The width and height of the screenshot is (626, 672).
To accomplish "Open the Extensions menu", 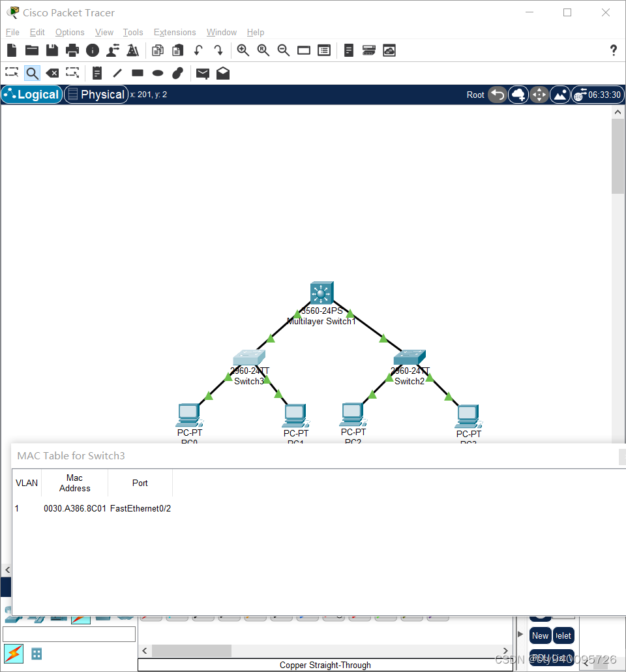I will [175, 32].
